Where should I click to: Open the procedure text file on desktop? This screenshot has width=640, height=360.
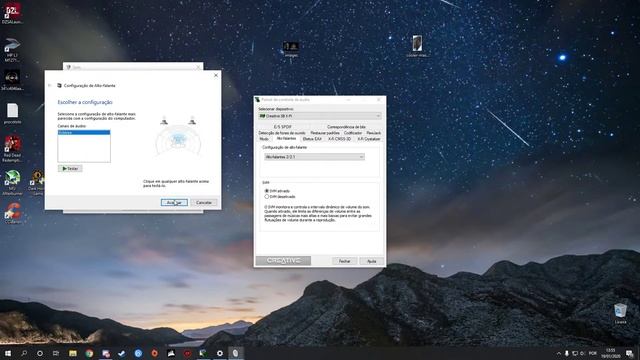click(12, 113)
